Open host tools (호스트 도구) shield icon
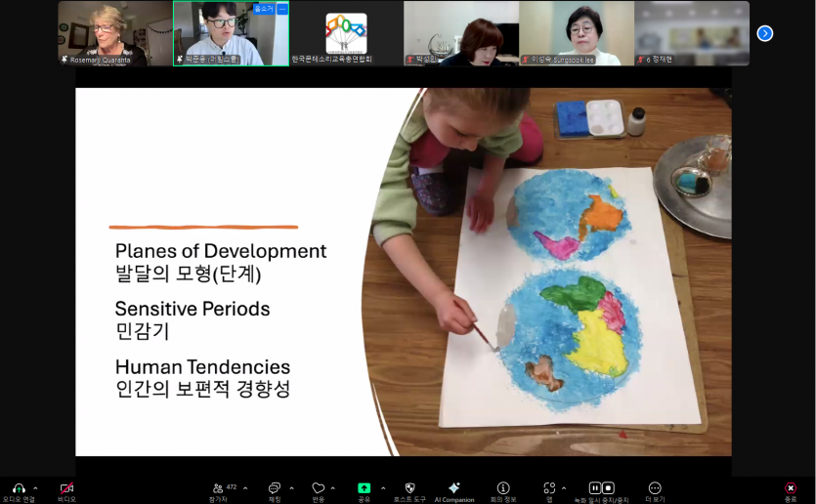 tap(410, 487)
